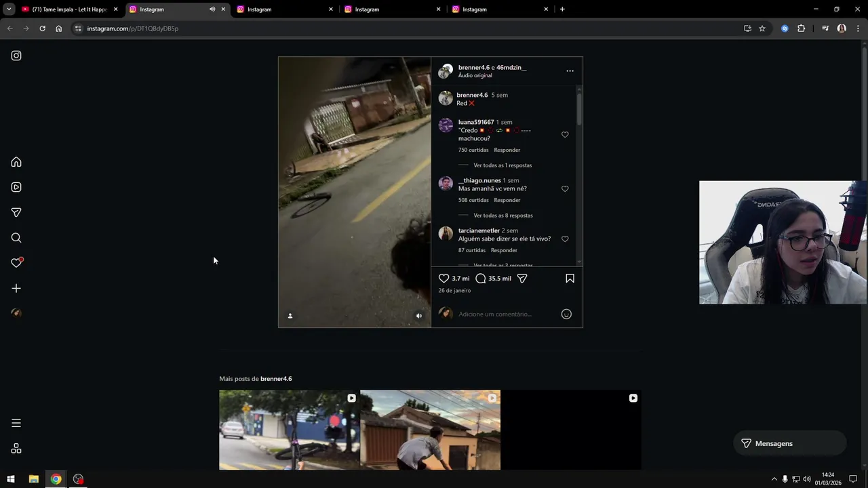The width and height of the screenshot is (868, 488).
Task: Share the post with paper-plane icon
Action: (x=522, y=279)
